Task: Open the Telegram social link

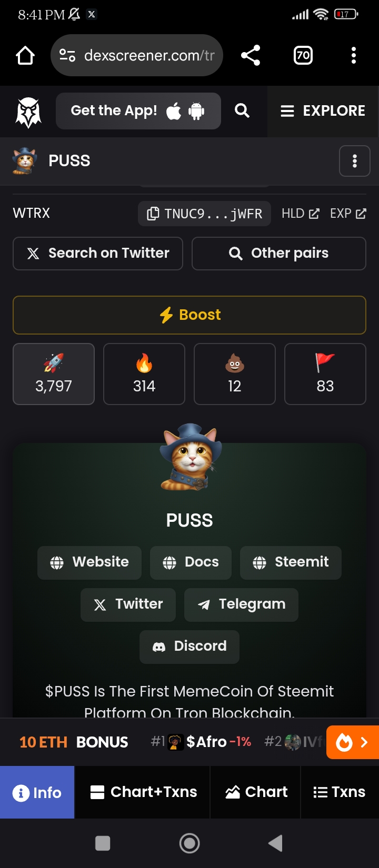Action: 241,604
